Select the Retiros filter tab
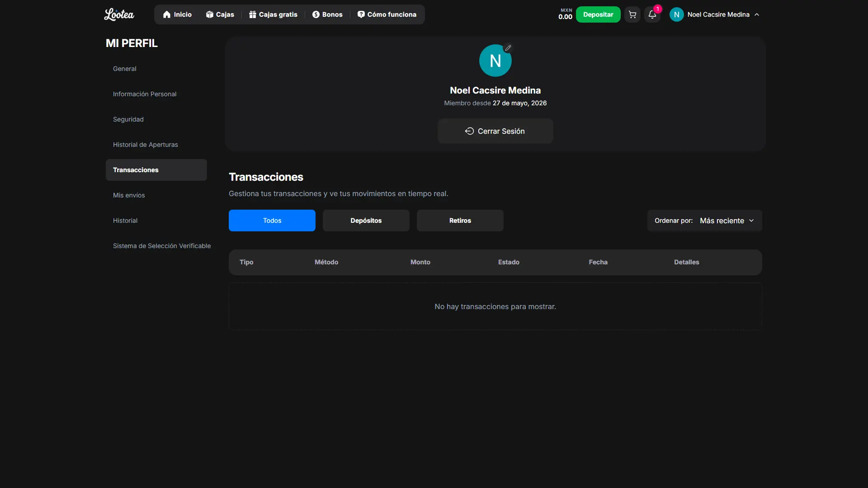 (x=460, y=221)
